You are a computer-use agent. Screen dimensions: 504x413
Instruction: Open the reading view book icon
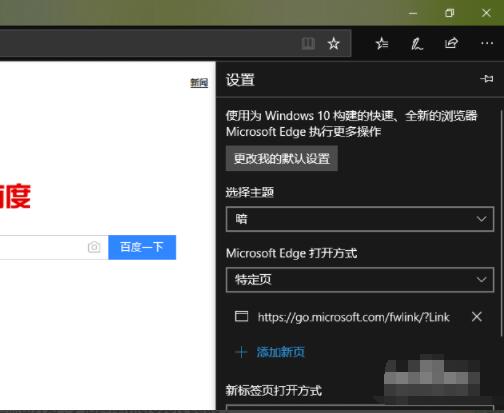click(308, 43)
